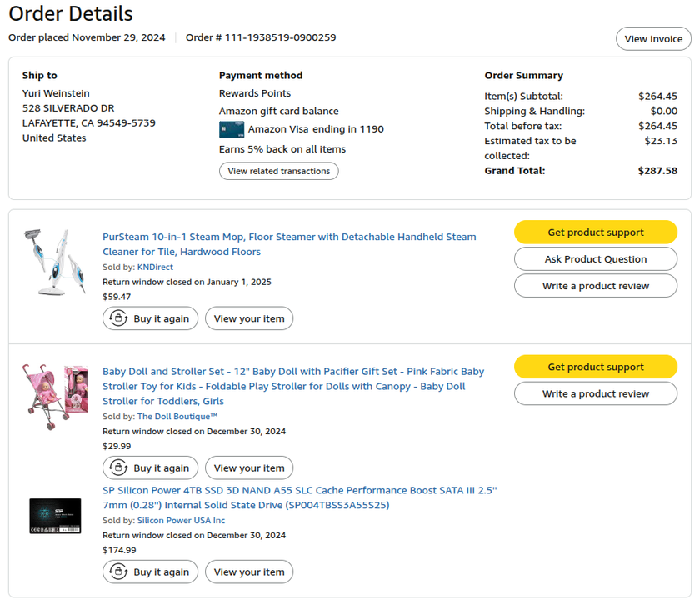Write a product review for the steam mop

[595, 286]
